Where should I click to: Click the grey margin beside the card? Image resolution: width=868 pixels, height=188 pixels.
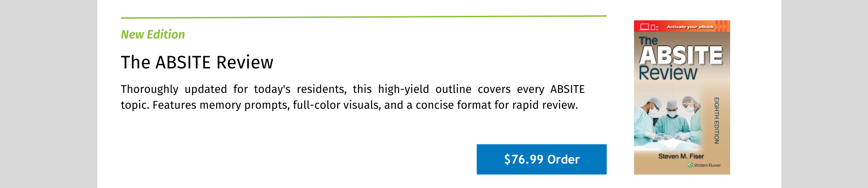click(48, 94)
